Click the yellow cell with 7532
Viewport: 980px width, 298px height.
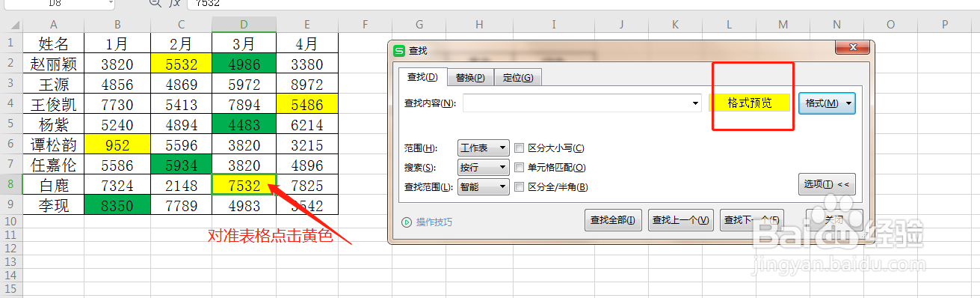point(244,185)
